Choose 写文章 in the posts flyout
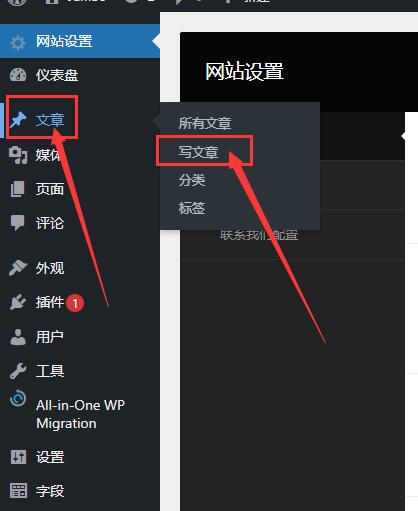 (198, 152)
